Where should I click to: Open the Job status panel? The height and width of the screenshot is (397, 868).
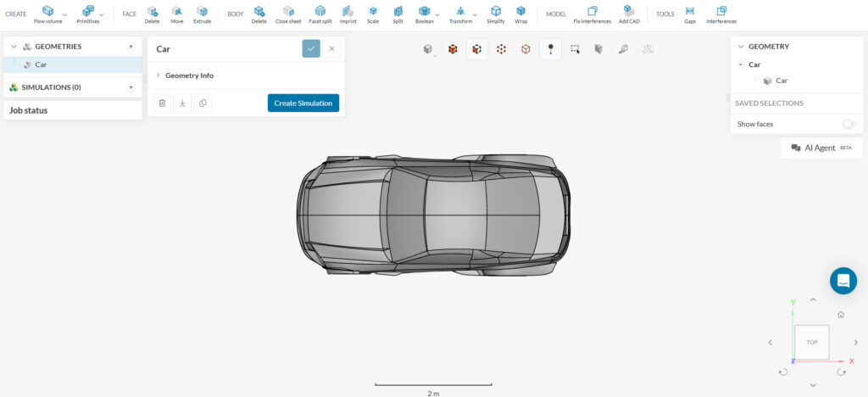point(73,110)
